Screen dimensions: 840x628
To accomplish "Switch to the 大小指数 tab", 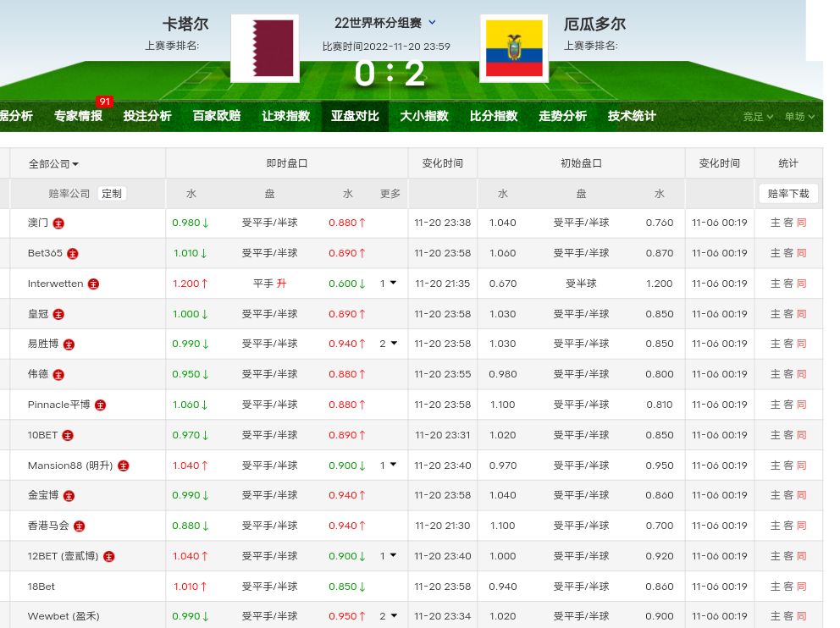I will pyautogui.click(x=423, y=116).
